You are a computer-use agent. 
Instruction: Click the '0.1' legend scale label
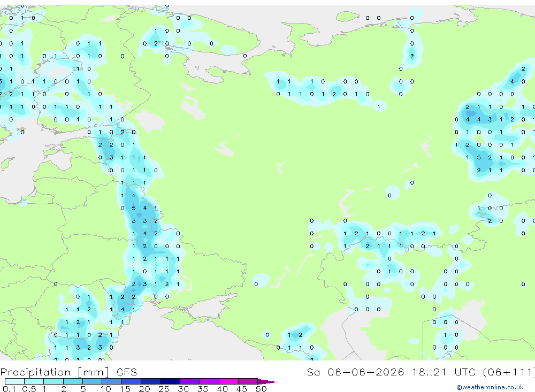pyautogui.click(x=9, y=389)
